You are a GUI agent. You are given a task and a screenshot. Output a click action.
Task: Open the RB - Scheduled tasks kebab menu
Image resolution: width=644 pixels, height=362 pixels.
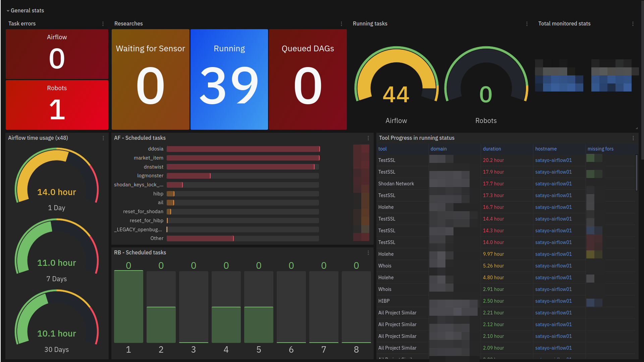click(x=368, y=253)
